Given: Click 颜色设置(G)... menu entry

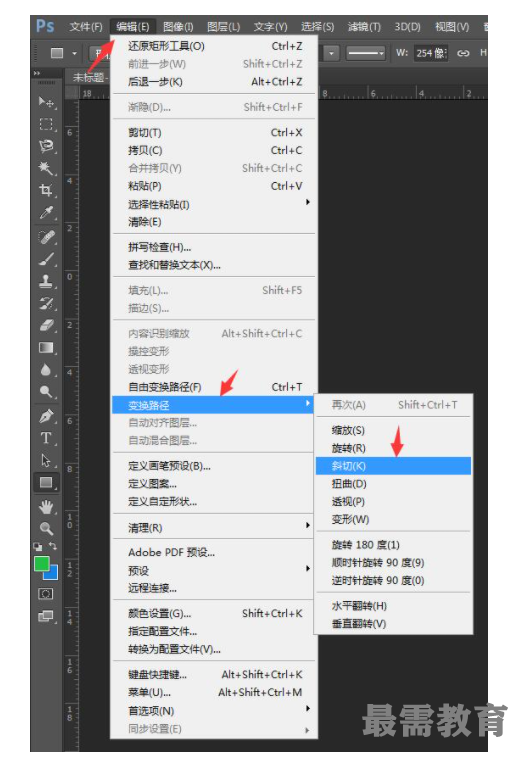Looking at the screenshot, I should [x=214, y=614].
